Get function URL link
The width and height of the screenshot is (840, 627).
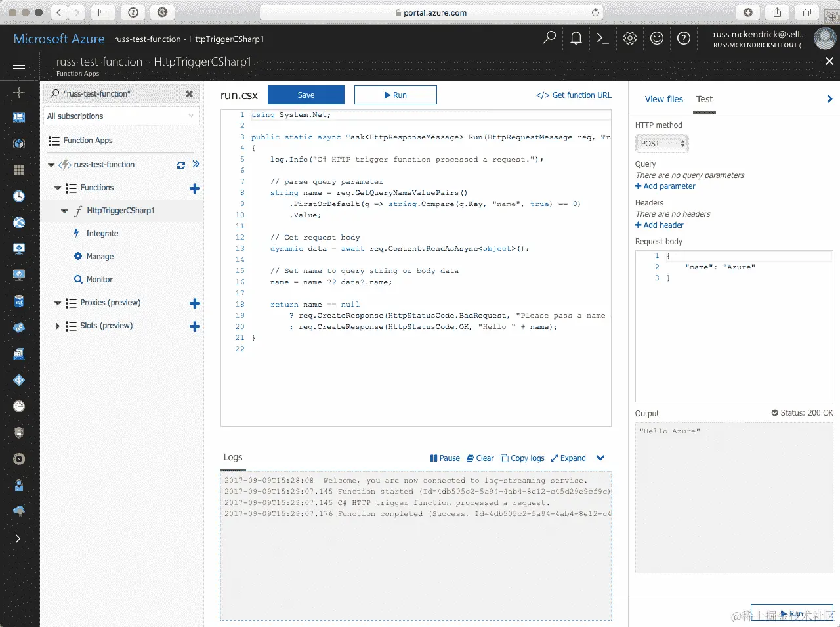(574, 95)
